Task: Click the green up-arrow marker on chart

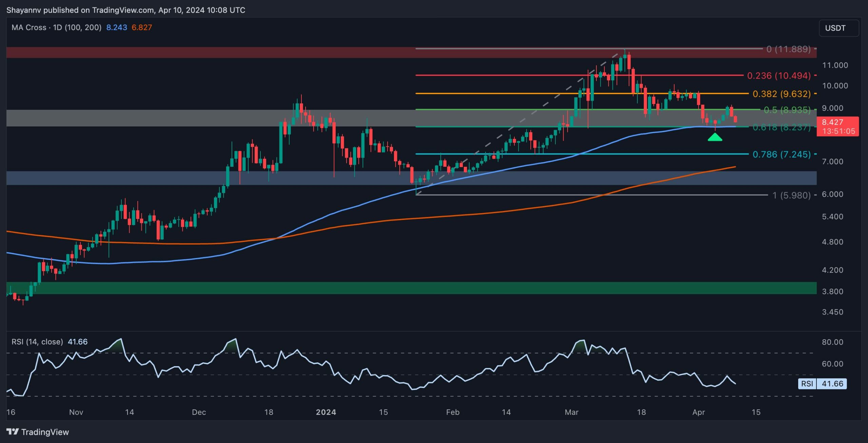Action: (x=715, y=137)
